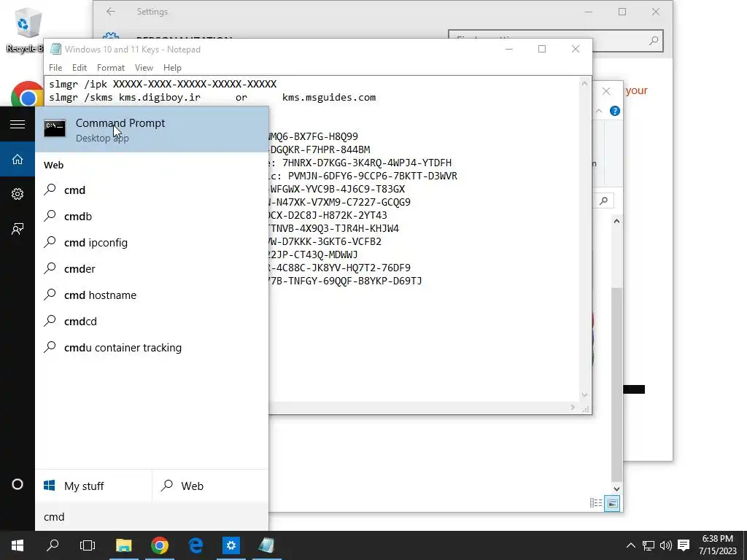Image resolution: width=747 pixels, height=560 pixels.
Task: Open Action Center notifications icon
Action: 684,545
